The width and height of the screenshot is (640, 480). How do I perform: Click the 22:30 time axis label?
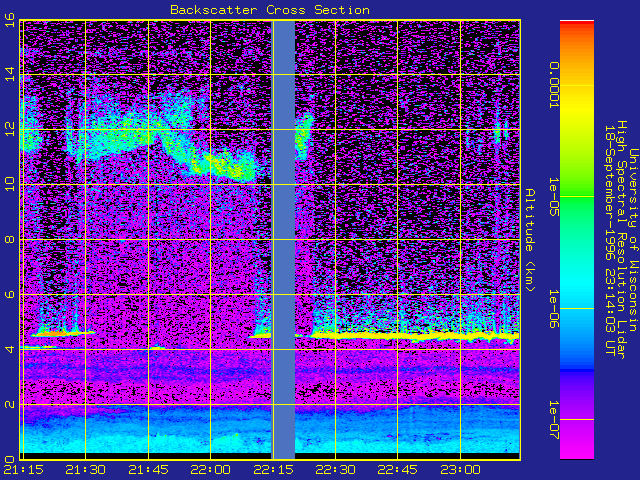point(336,470)
